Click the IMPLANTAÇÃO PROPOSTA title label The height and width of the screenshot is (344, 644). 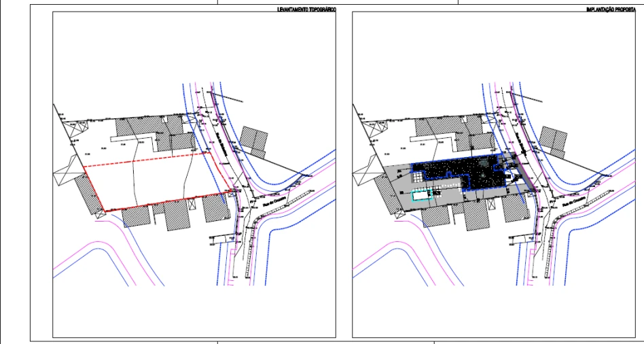pos(611,10)
